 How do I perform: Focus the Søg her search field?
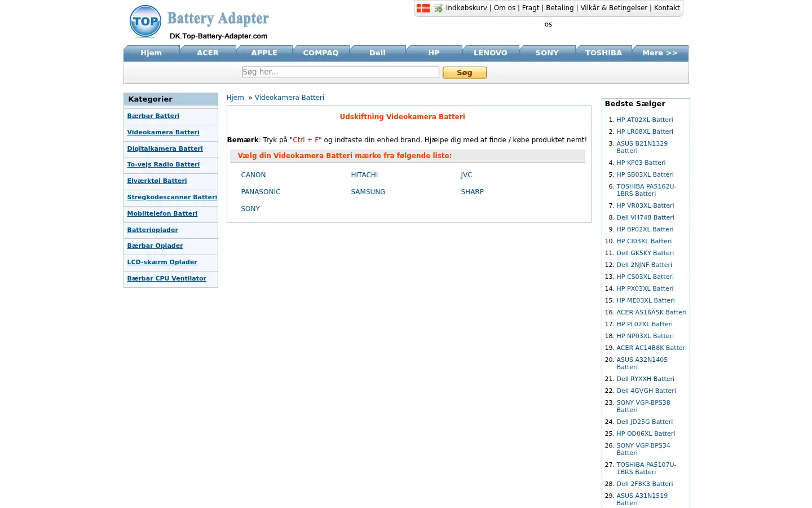tap(341, 72)
